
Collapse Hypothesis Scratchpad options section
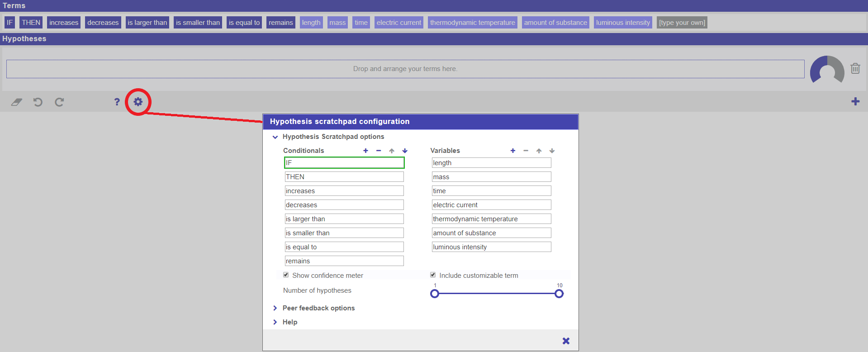[x=275, y=137]
